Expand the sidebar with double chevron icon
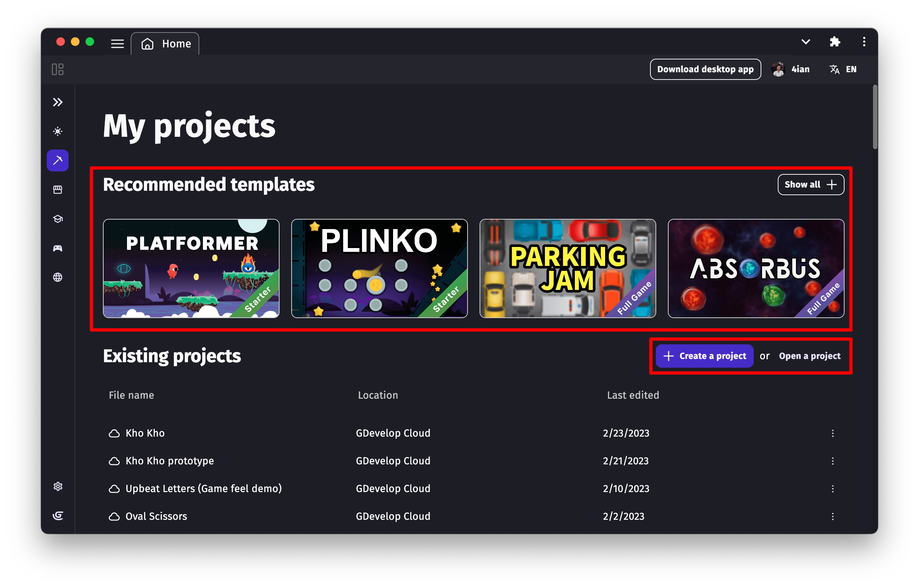Image resolution: width=919 pixels, height=588 pixels. click(58, 102)
